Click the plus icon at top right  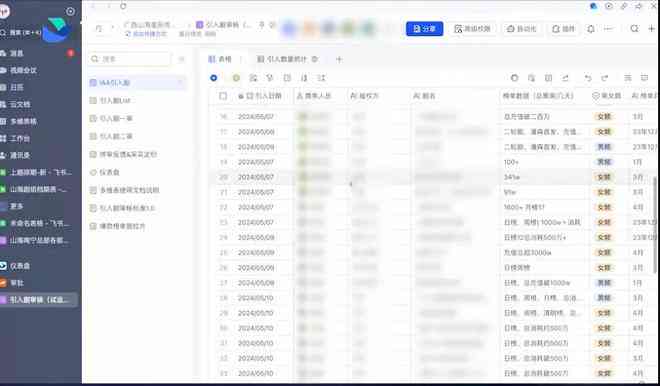click(651, 29)
